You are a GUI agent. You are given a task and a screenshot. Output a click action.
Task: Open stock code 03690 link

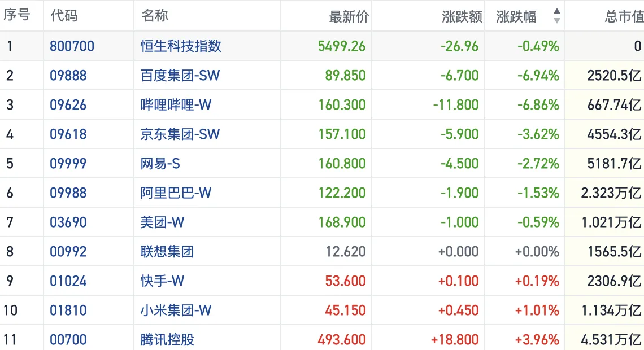pyautogui.click(x=68, y=222)
